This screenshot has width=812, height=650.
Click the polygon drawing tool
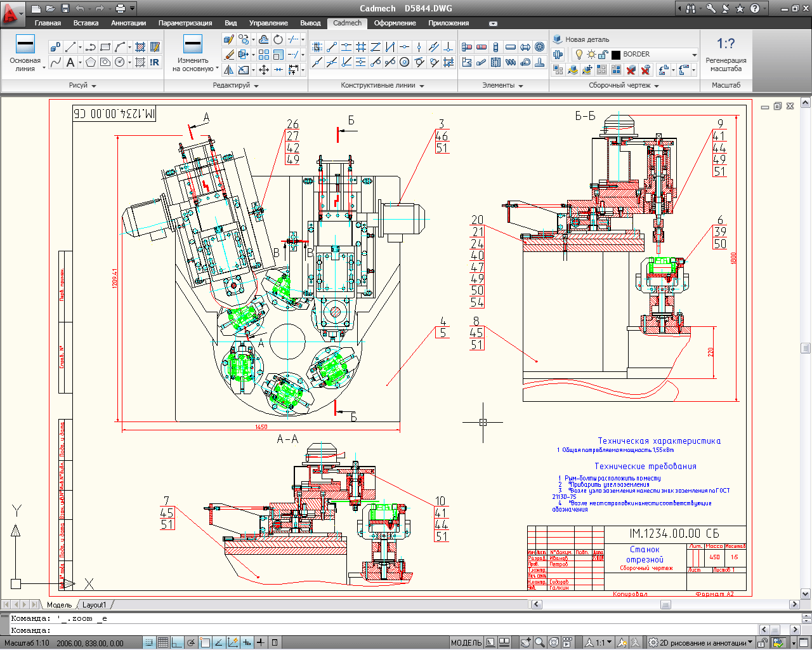click(x=91, y=62)
